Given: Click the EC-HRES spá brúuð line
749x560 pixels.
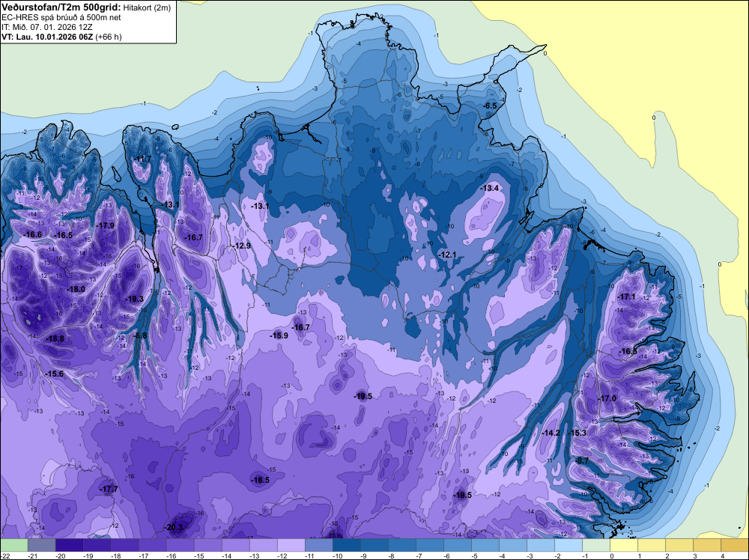Looking at the screenshot, I should pyautogui.click(x=61, y=17).
